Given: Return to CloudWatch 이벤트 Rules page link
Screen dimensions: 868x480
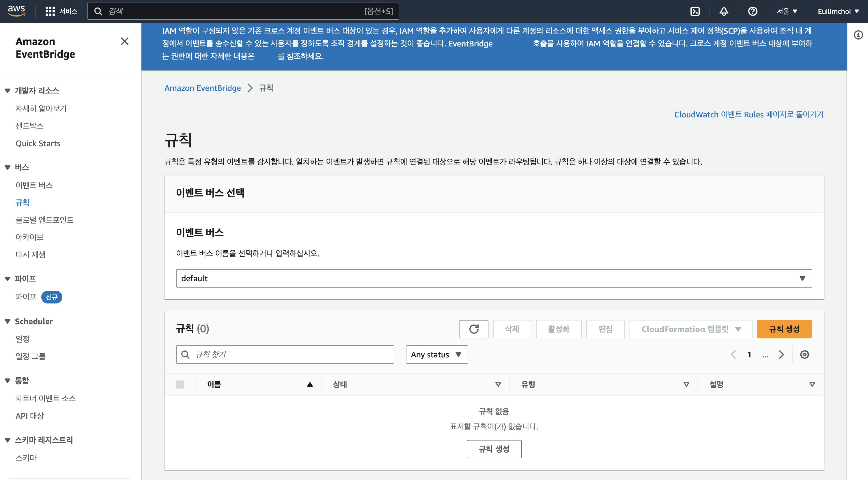Looking at the screenshot, I should [749, 115].
